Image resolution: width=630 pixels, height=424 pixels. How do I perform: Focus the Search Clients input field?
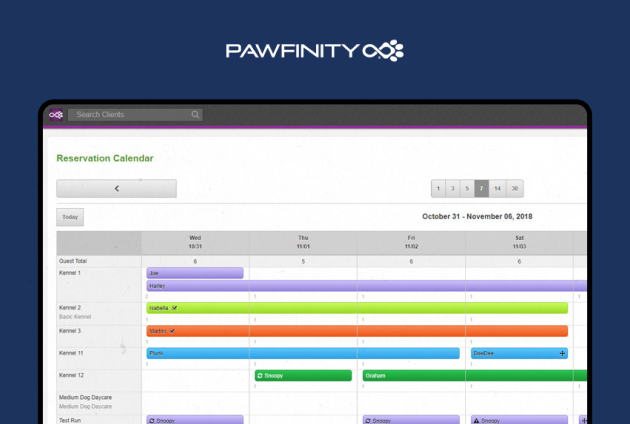point(135,115)
